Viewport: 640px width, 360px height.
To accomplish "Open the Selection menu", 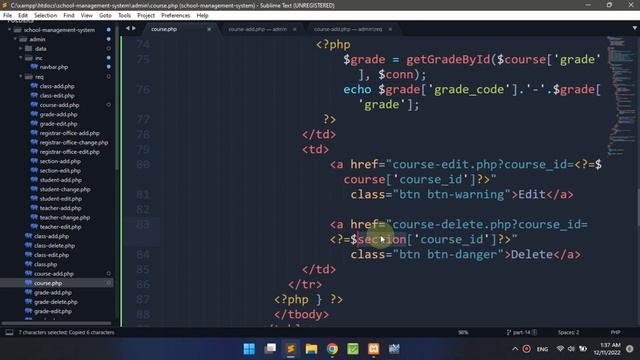I will pos(45,16).
